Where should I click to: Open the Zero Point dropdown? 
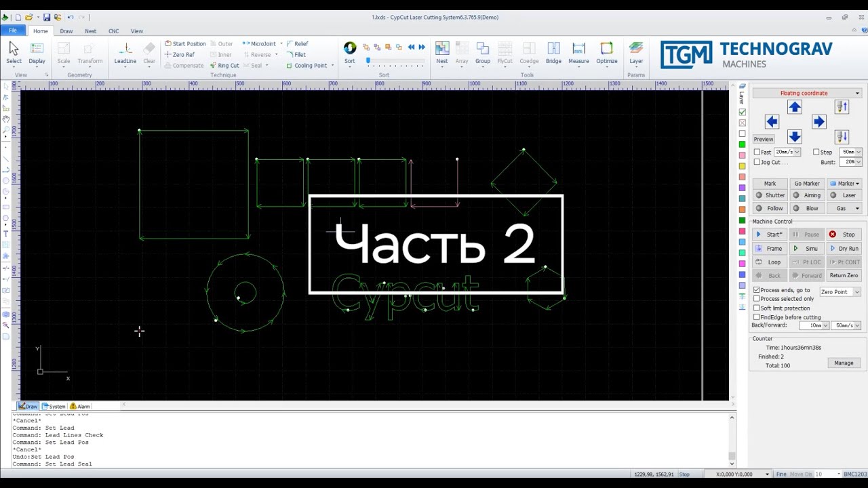840,292
